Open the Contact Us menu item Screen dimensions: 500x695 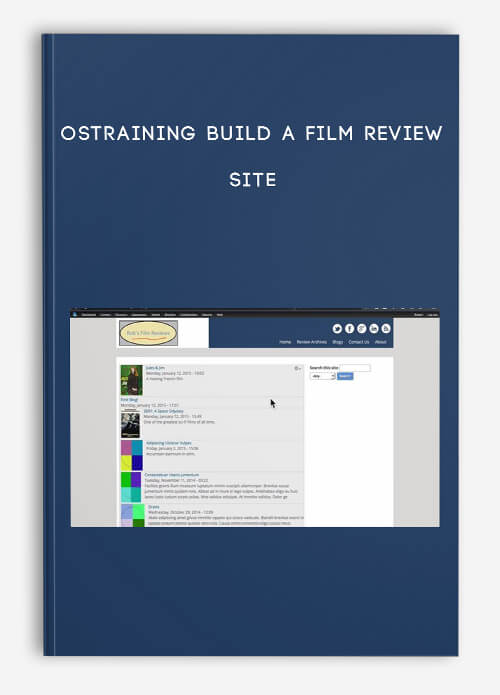(359, 342)
